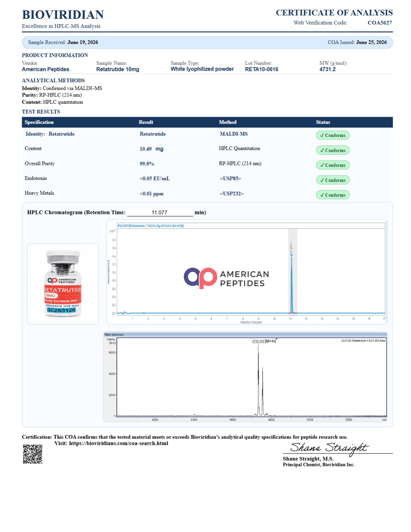411x532 pixels.
Task: Click the <USP232> method cell
Action: coord(232,194)
